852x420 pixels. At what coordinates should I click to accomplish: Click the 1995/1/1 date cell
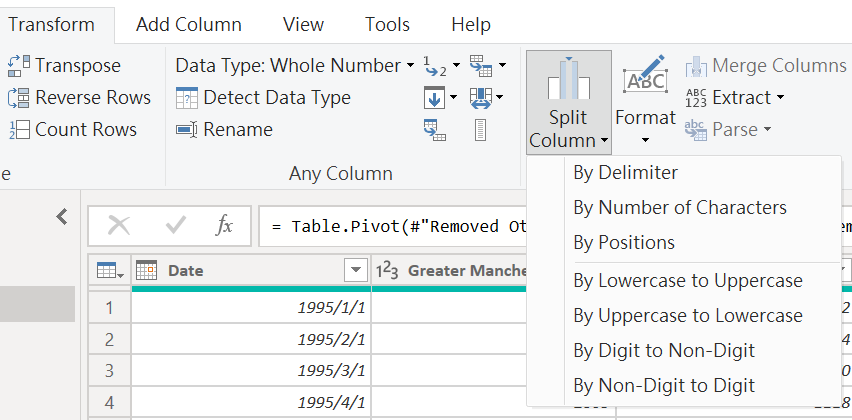point(251,308)
